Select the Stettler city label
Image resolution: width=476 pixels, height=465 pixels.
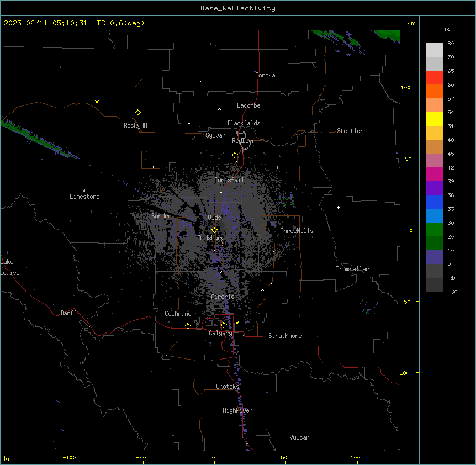pos(350,131)
